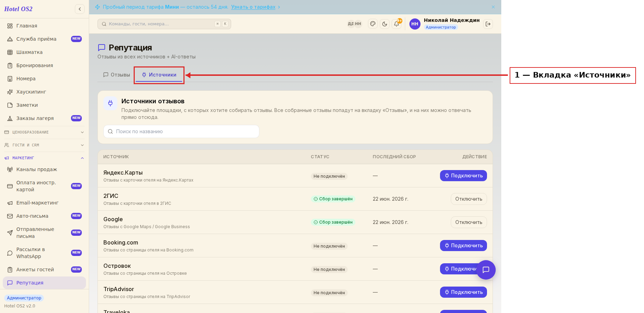Viewport: 644px width, 313px height.
Task: Select the Источники tab
Action: tap(159, 75)
